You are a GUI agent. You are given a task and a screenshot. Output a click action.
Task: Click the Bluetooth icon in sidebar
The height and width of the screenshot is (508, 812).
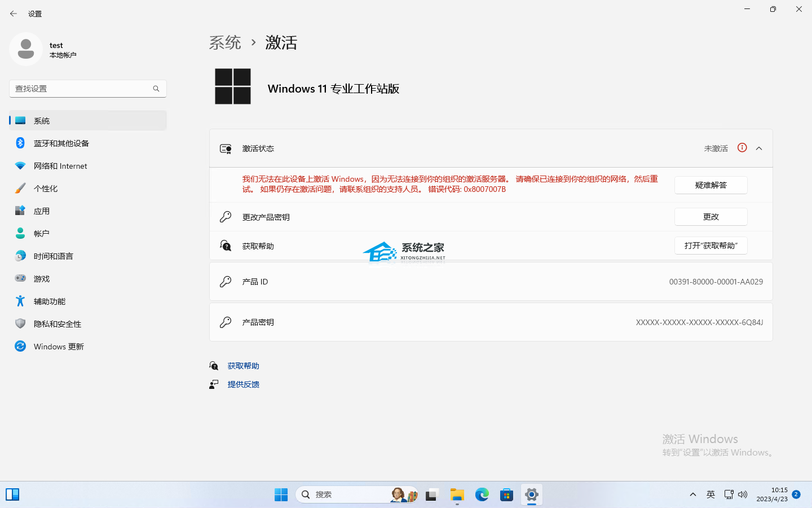[20, 143]
